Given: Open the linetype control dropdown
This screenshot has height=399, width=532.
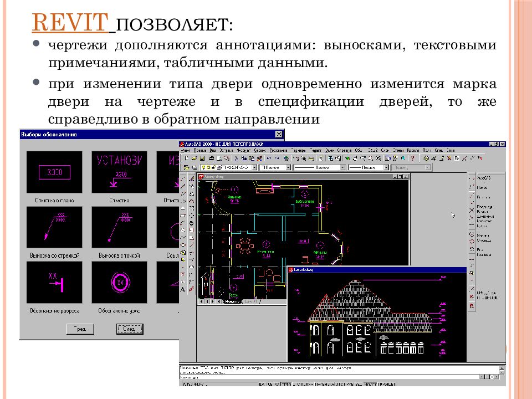Looking at the screenshot, I should pyautogui.click(x=342, y=167).
